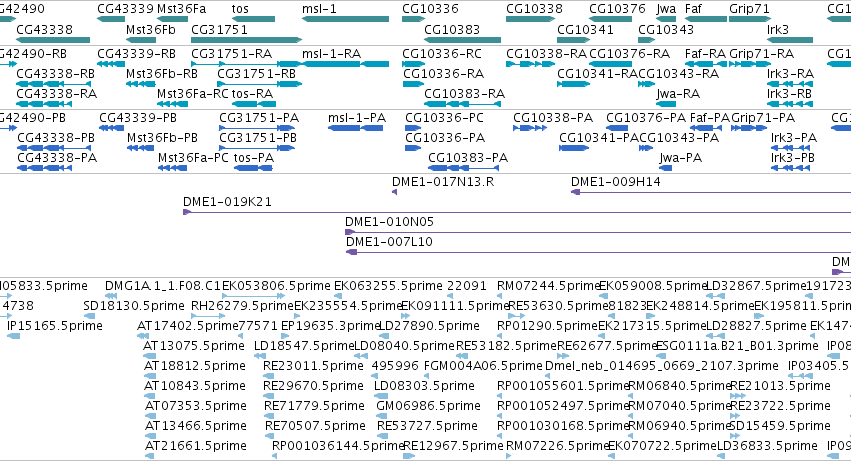Select the Irk3 gene label
This screenshot has width=851, height=461.
pyautogui.click(x=778, y=29)
